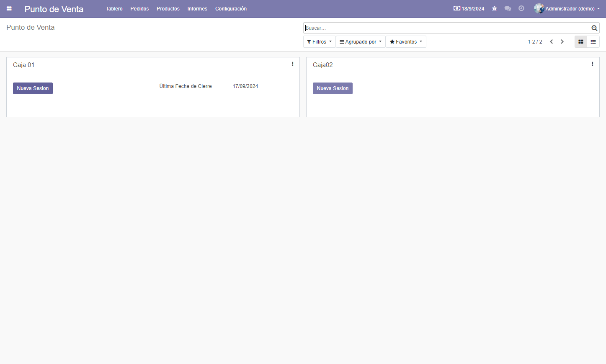Go to next page arrow
This screenshot has width=606, height=364.
562,42
